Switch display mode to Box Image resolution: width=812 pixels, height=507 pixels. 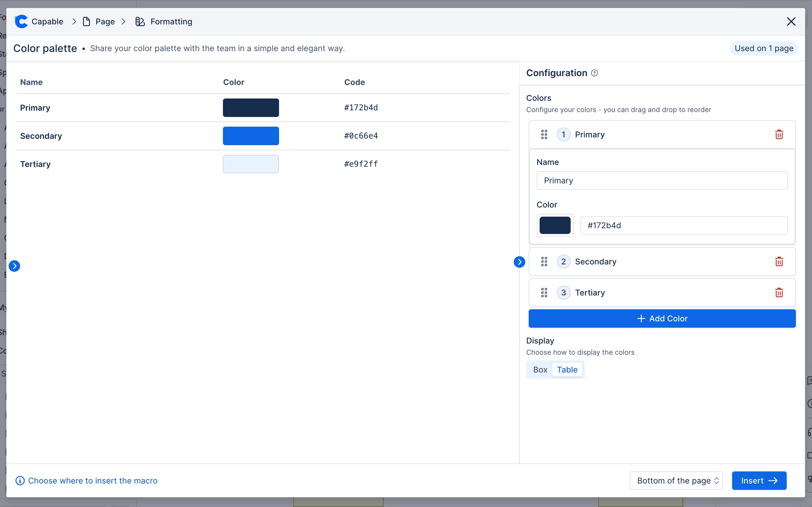click(x=540, y=370)
